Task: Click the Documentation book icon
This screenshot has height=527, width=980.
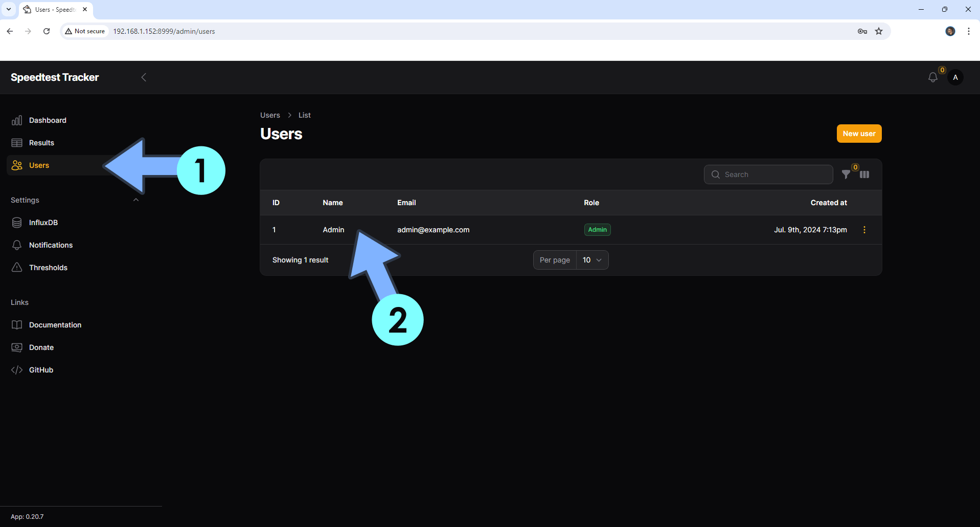Action: coord(17,325)
